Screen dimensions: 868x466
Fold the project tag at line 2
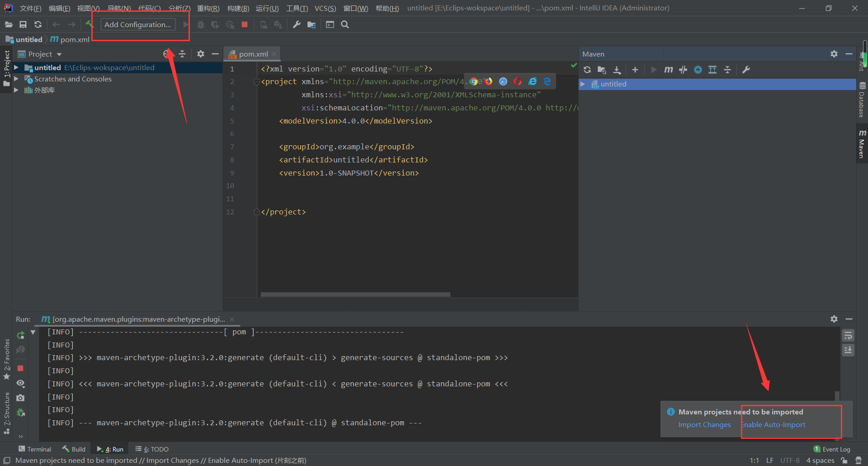257,82
